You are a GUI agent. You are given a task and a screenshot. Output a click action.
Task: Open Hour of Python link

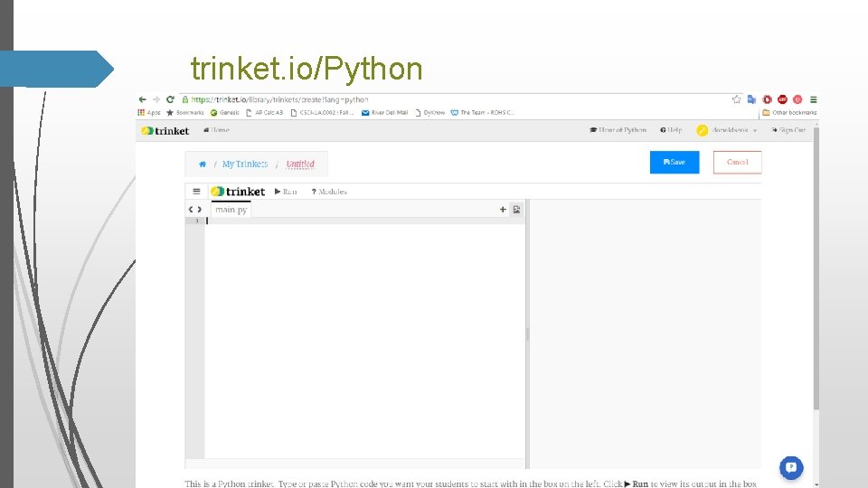pos(618,130)
